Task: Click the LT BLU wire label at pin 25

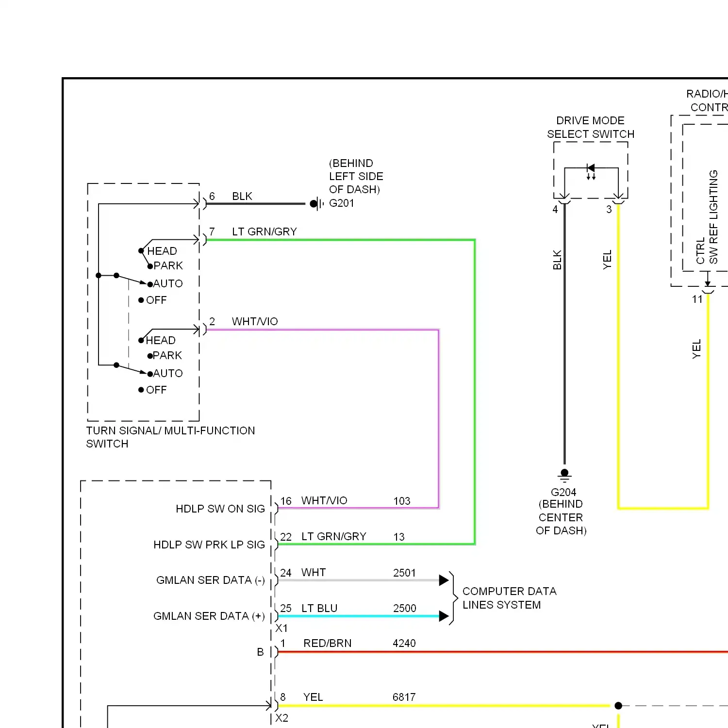Action: tap(319, 609)
